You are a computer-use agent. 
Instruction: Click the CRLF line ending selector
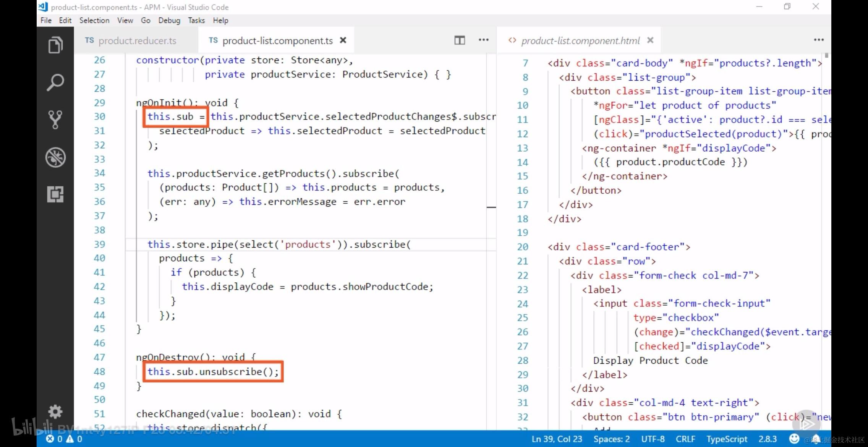pyautogui.click(x=685, y=439)
